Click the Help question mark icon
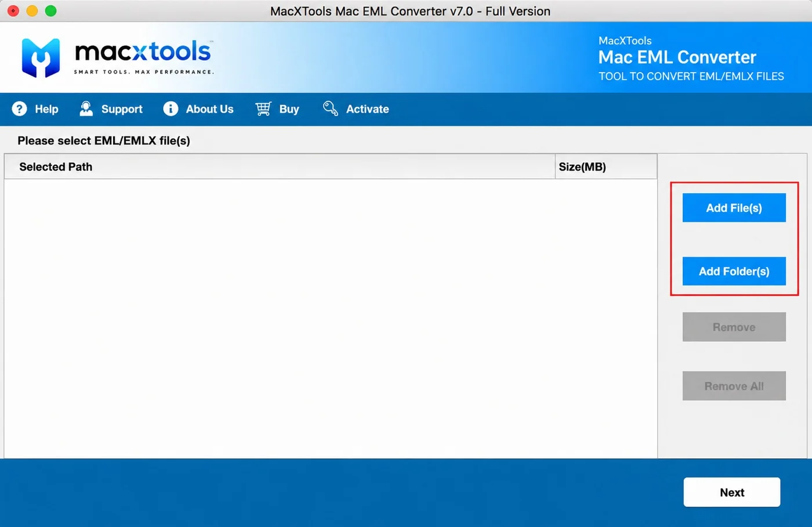 click(19, 109)
